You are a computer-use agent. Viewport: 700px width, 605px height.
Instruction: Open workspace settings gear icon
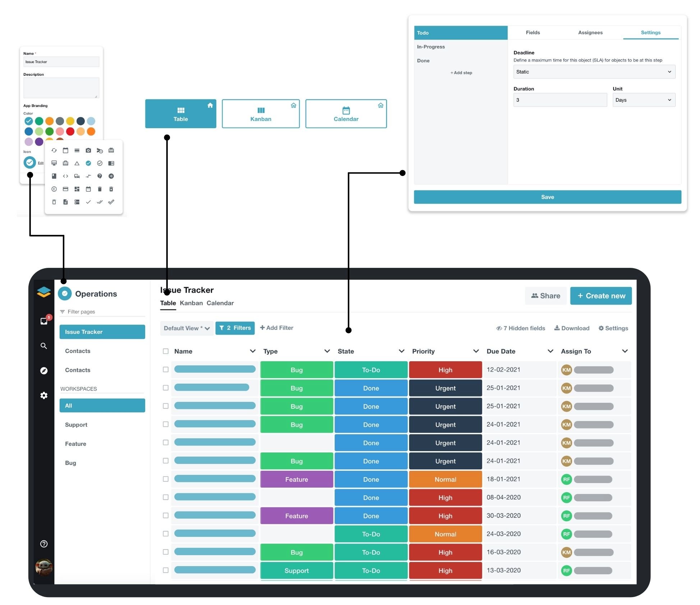tap(44, 393)
